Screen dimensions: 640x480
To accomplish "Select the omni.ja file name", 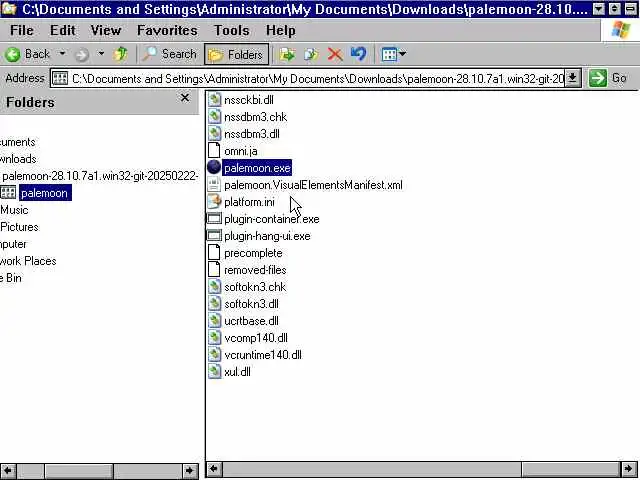I will pyautogui.click(x=241, y=151).
